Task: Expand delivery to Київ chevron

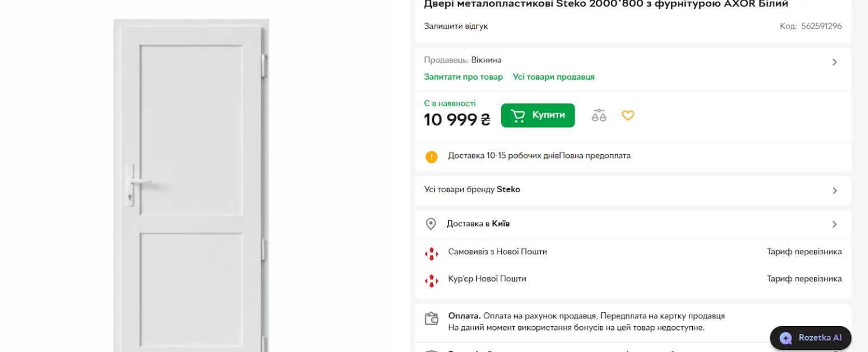Action: [834, 224]
